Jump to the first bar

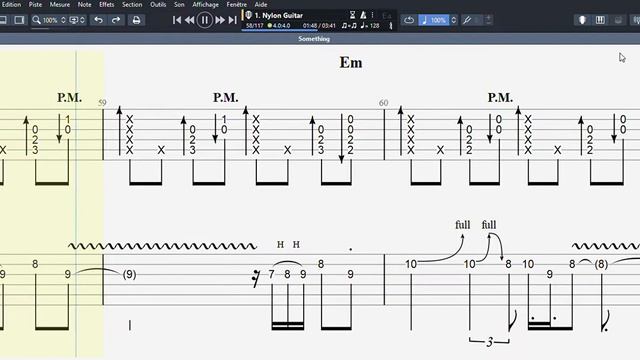pyautogui.click(x=177, y=20)
